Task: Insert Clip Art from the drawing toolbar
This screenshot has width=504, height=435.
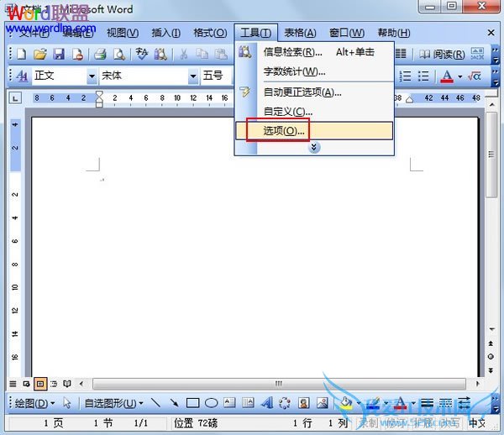Action: point(304,402)
